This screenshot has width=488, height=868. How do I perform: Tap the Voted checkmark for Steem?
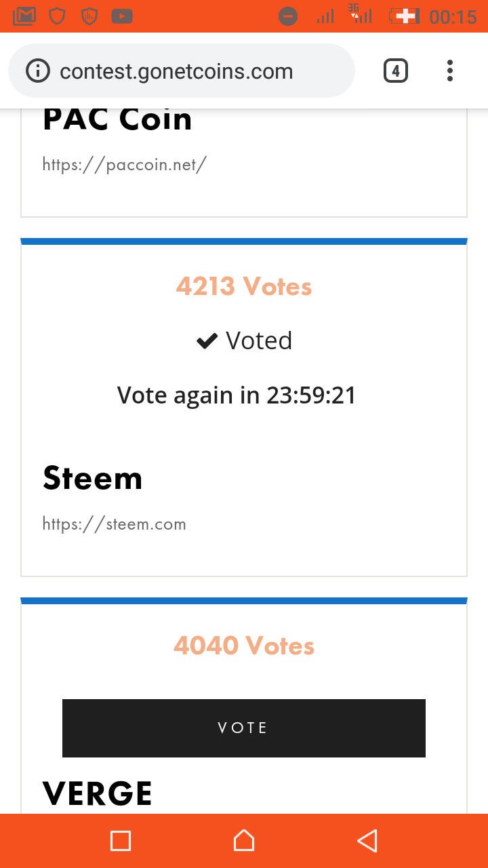click(x=207, y=340)
